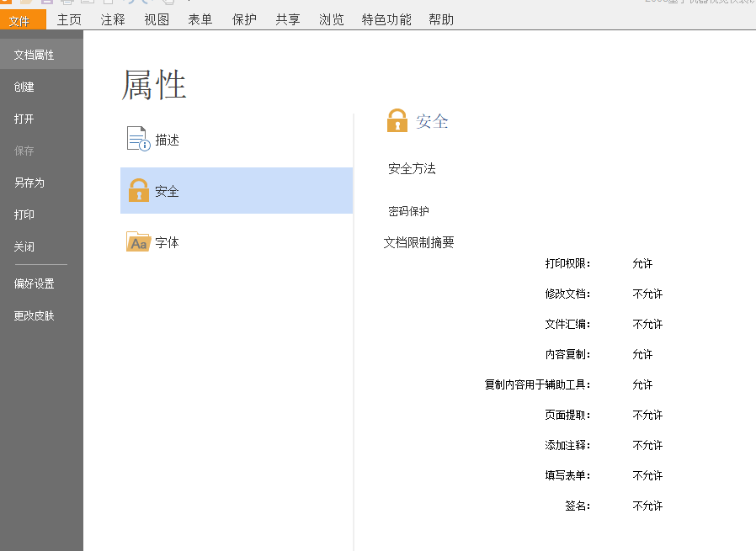Click the large padlock icon in the 安全 header

pyautogui.click(x=397, y=120)
